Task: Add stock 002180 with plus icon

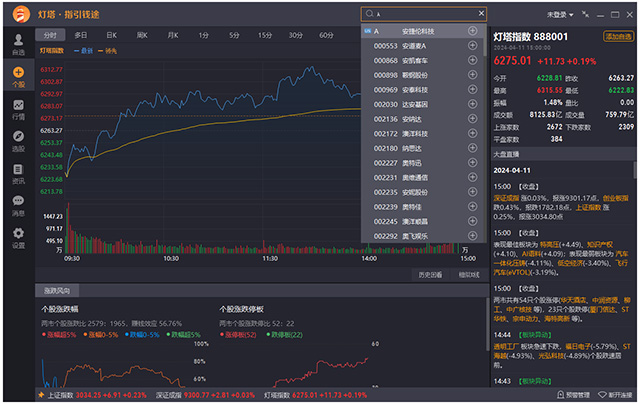Action: (473, 148)
